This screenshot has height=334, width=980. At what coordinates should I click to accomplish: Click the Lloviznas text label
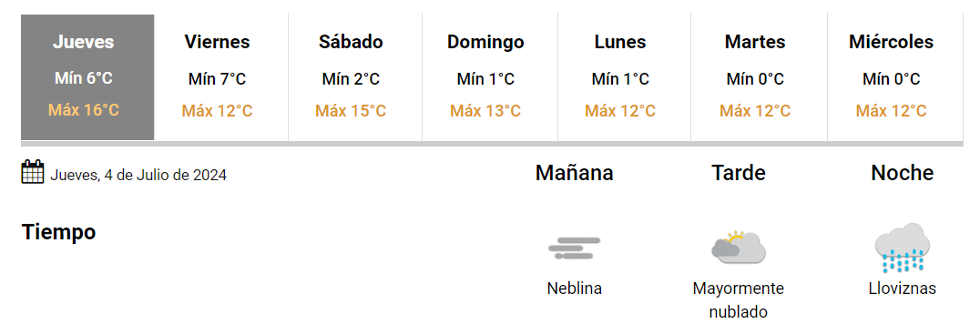pyautogui.click(x=902, y=288)
